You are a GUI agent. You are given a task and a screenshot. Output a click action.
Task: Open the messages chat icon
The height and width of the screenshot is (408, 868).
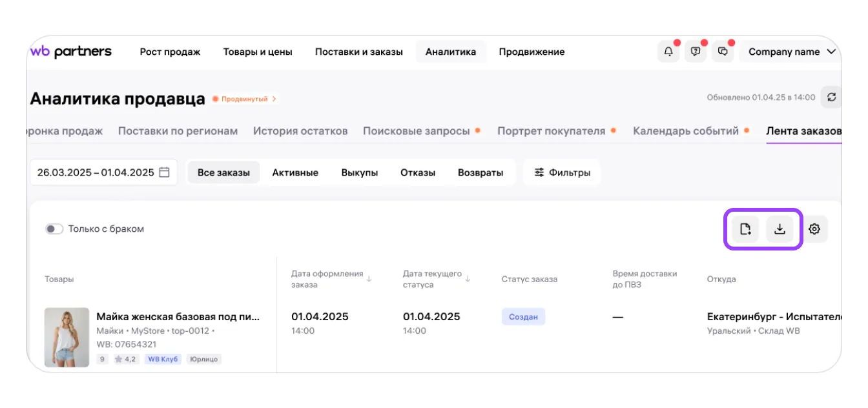723,52
